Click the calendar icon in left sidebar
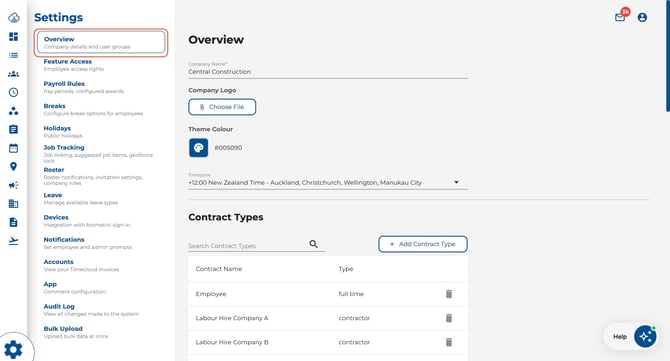The image size is (670, 361). (14, 148)
